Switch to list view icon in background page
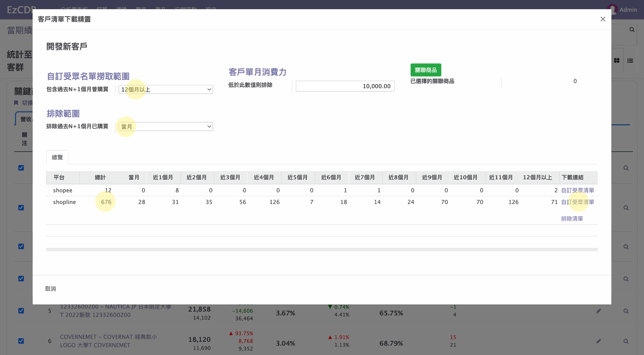 point(630,61)
